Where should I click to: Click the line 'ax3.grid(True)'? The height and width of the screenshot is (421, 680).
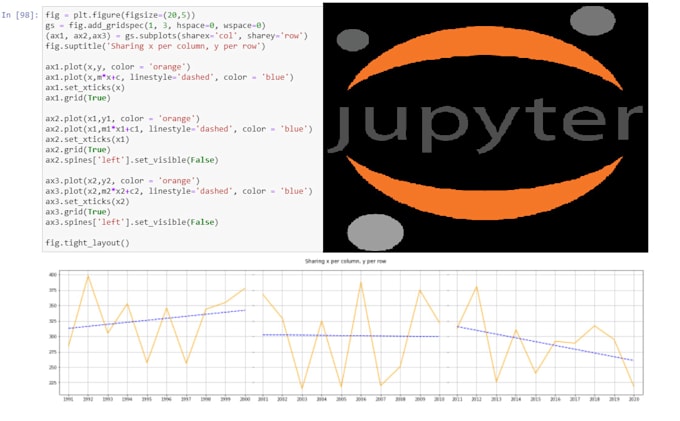point(78,212)
